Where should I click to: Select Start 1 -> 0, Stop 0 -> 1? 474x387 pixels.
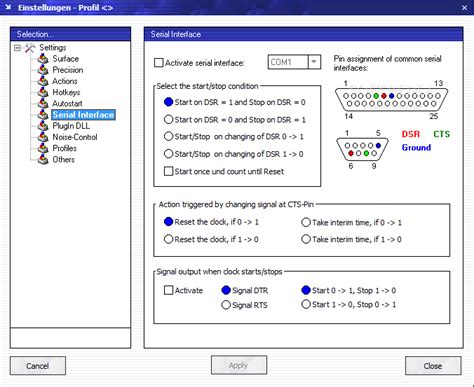306,304
